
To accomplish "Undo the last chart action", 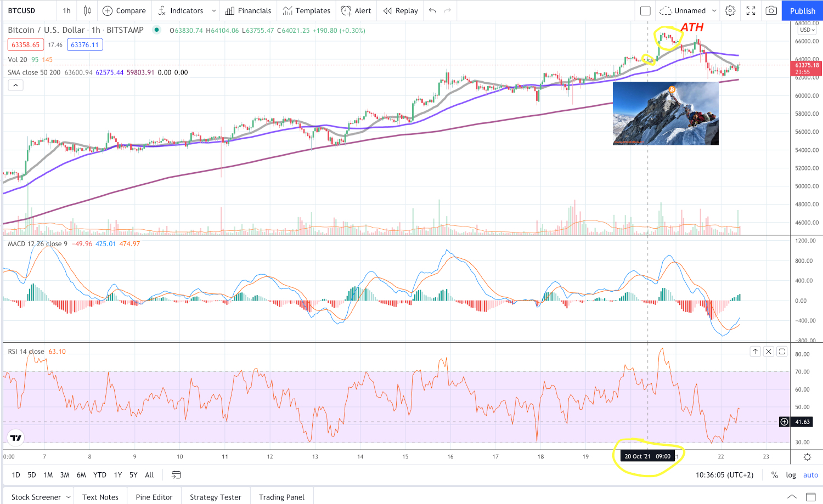I will (x=432, y=10).
